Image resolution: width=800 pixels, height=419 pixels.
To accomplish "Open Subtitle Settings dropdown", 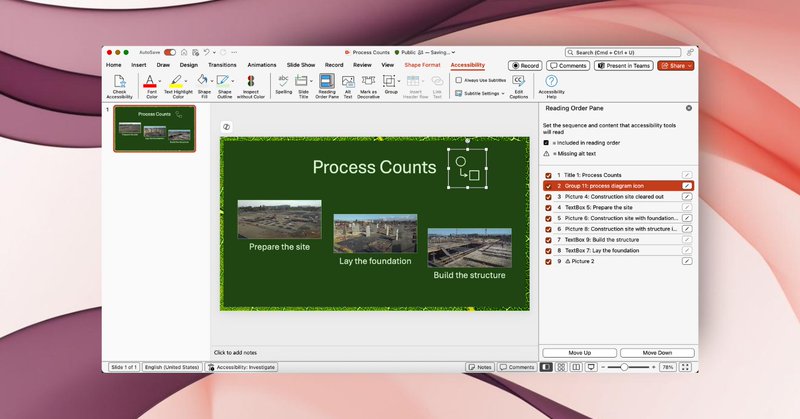I will (x=479, y=93).
